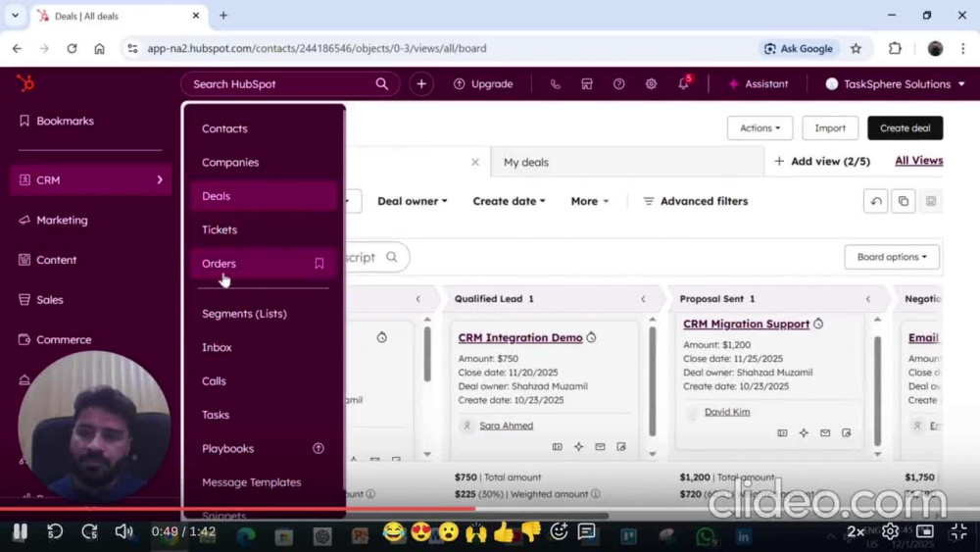Toggle 2x playback speed
Image resolution: width=980 pixels, height=552 pixels.
856,531
